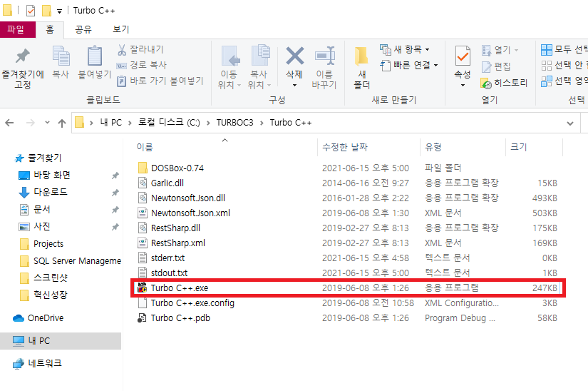This screenshot has width=588, height=391.
Task: Click the Paste clipboard icon
Action: tap(95, 56)
